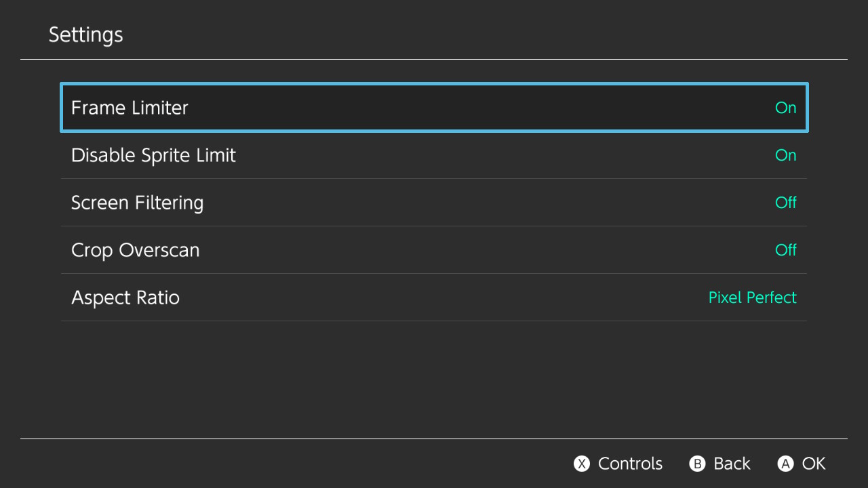This screenshot has width=868, height=488.
Task: Confirm with the OK label
Action: pos(814,464)
